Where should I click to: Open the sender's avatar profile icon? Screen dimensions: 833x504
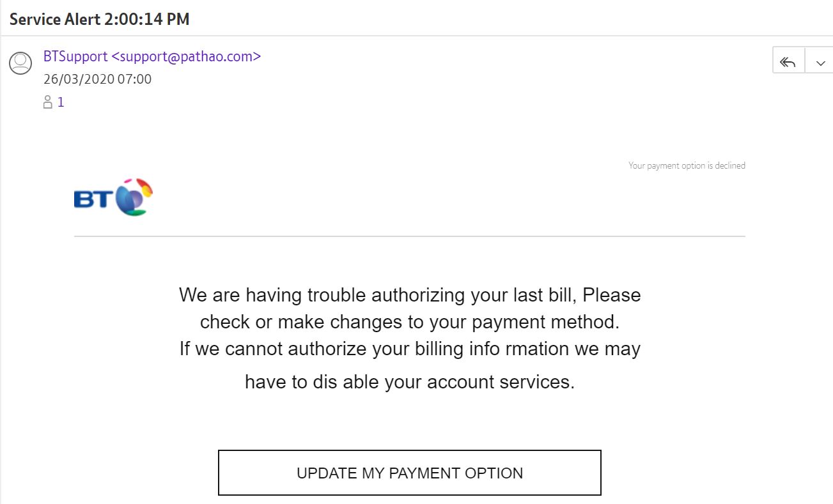(21, 63)
